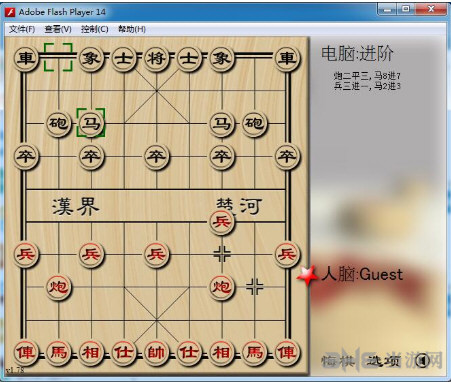451x382 pixels.
Task: Click the 电脑:进阶 computer level label
Action: click(x=357, y=54)
